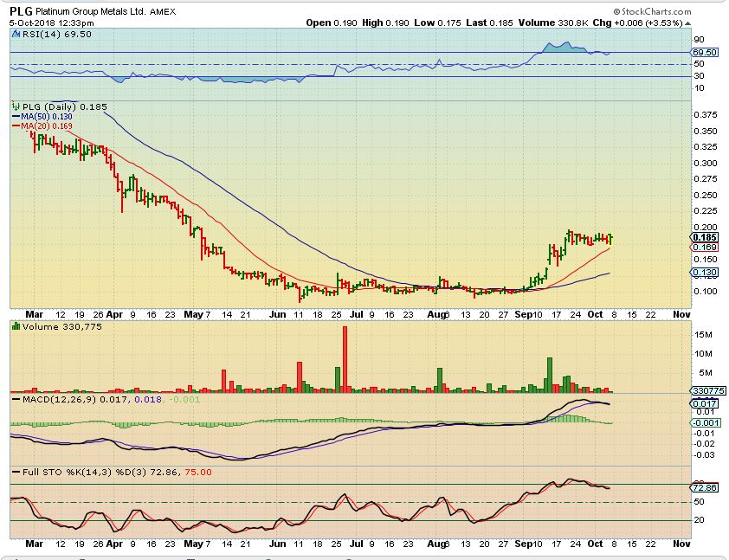Click the tall green volume bar in mid-September
This screenshot has height=560, width=729.
(x=550, y=375)
